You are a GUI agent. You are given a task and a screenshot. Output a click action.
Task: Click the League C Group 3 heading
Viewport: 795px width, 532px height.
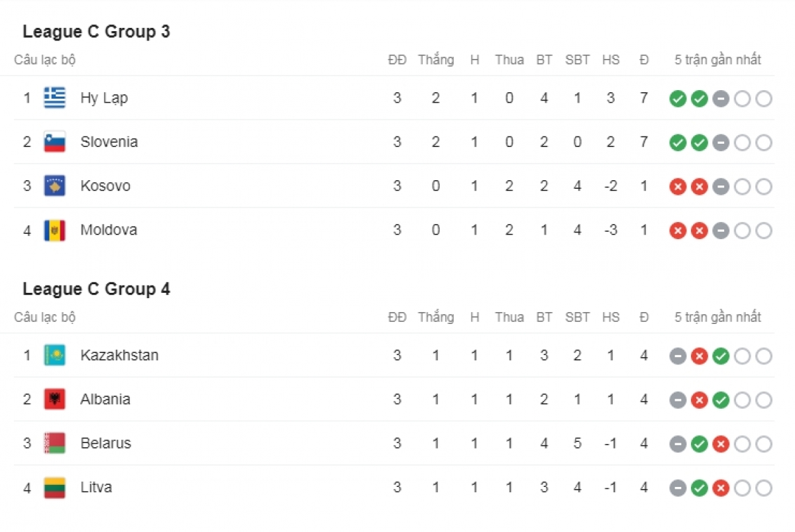96,32
